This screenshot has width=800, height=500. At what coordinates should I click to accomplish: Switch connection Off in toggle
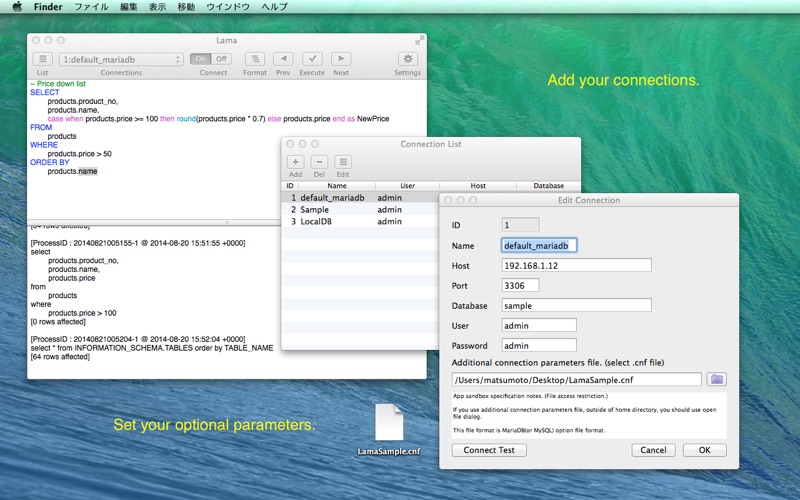(x=221, y=59)
